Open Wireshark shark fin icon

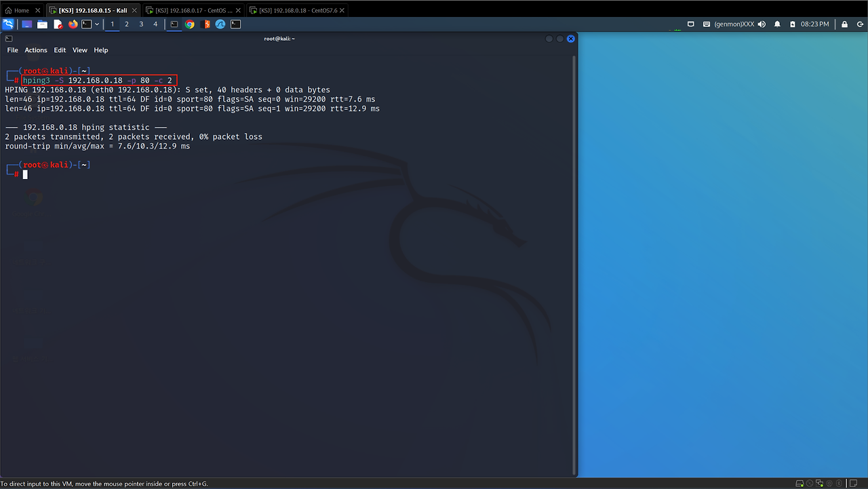[x=220, y=24]
